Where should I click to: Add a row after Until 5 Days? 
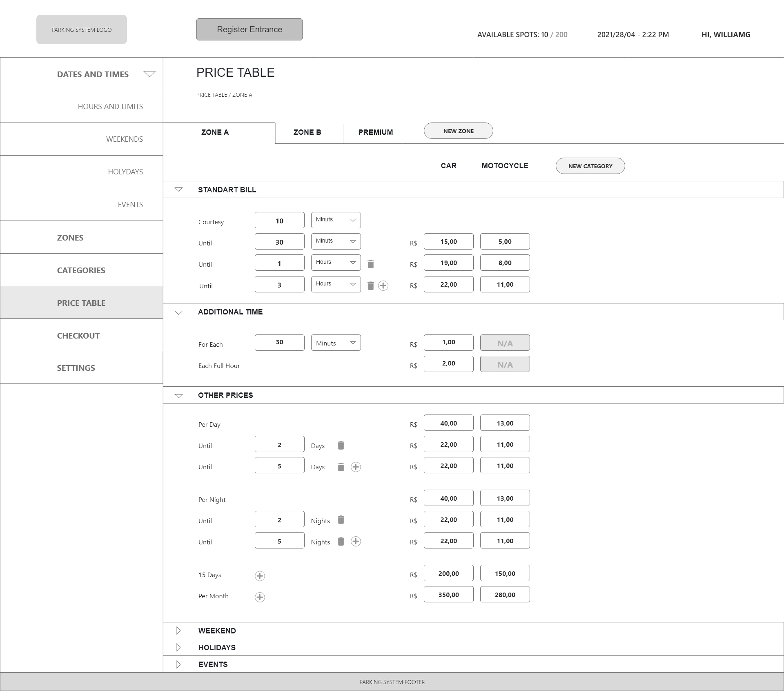point(356,467)
